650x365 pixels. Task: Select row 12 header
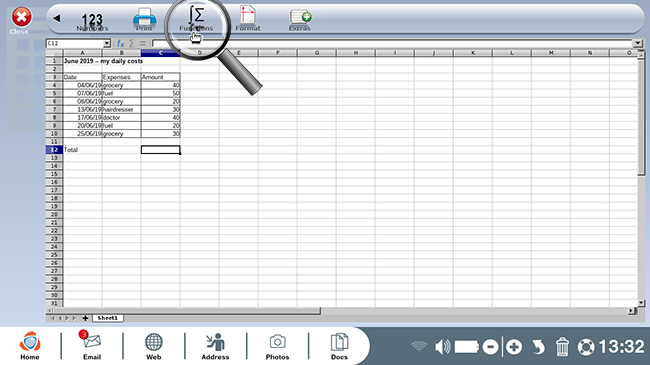[x=54, y=150]
